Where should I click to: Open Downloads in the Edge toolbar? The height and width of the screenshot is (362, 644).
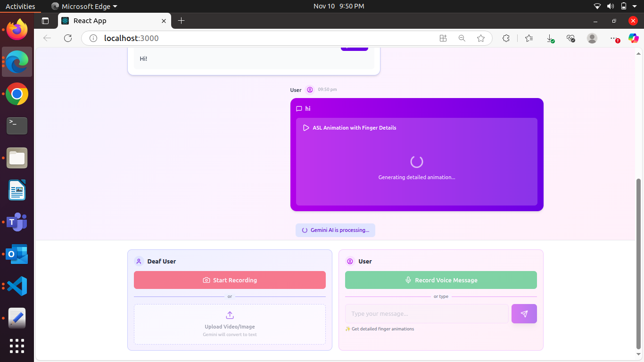(550, 38)
